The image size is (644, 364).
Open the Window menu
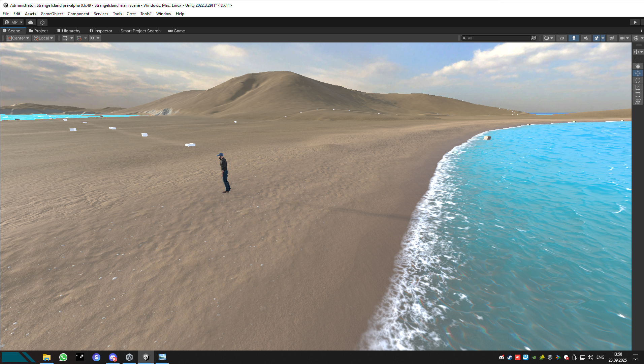pos(164,14)
